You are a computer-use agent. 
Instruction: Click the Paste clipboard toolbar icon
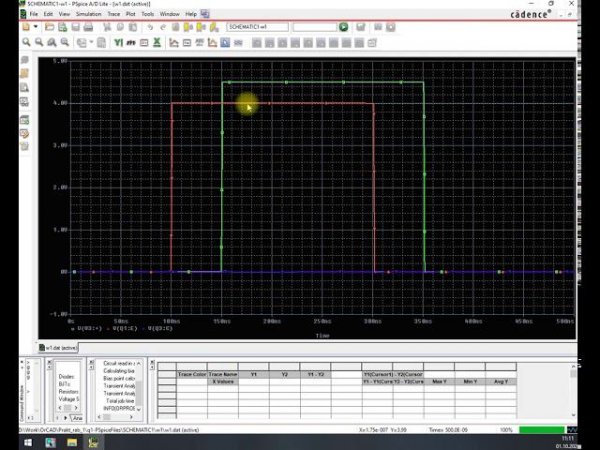133,27
